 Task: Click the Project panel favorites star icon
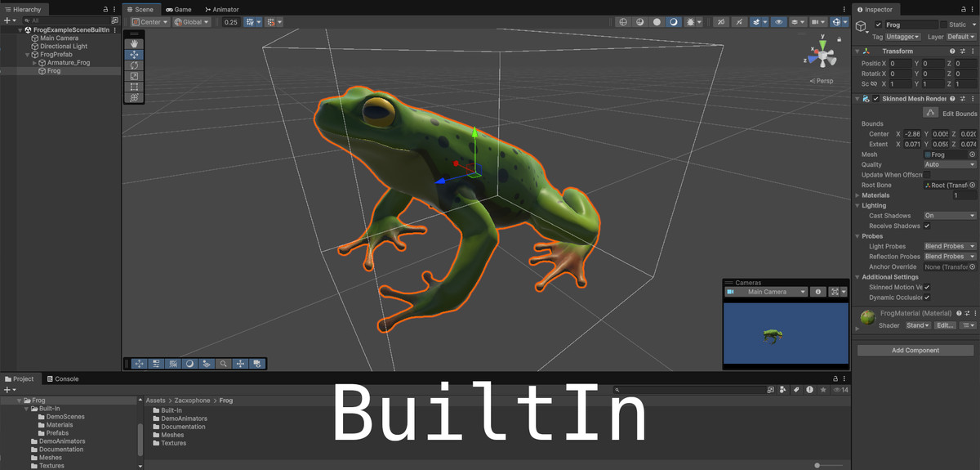pos(822,391)
